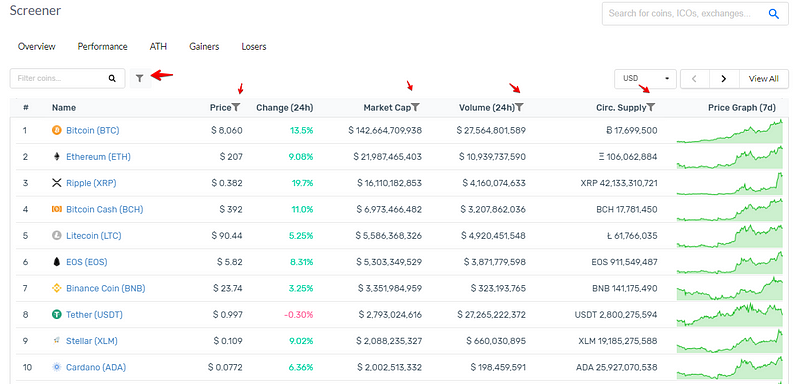
Task: Switch to the Performance tab
Action: pyautogui.click(x=103, y=46)
